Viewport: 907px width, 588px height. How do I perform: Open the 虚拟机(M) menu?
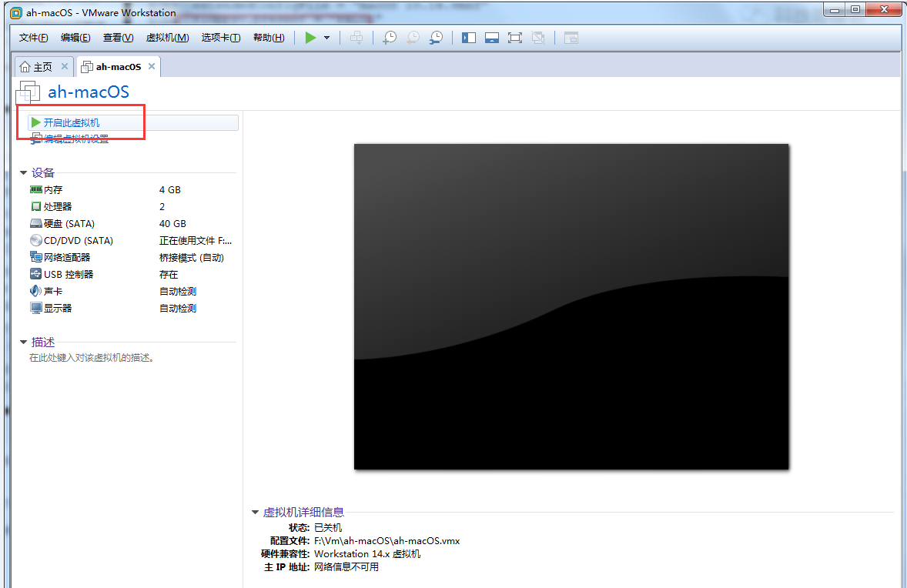(x=167, y=38)
